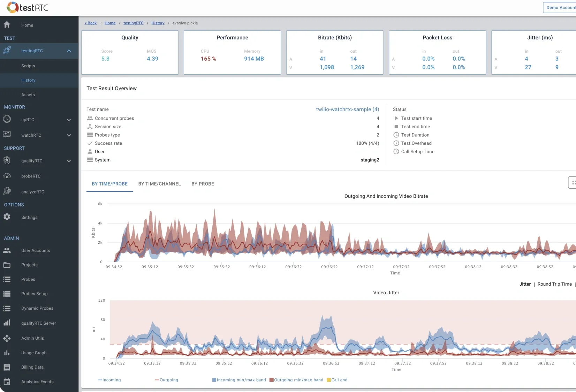Select the analyzeRTC globe icon
The width and height of the screenshot is (576, 392).
pos(7,191)
